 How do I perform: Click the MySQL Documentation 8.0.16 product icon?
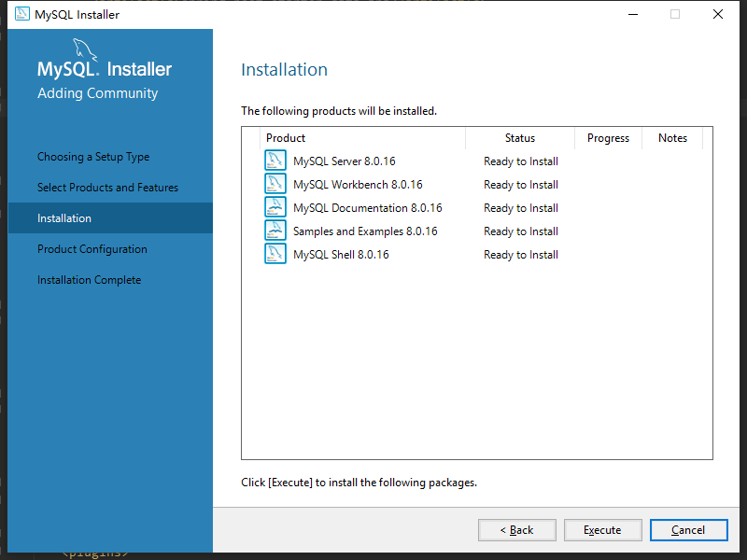click(x=275, y=207)
